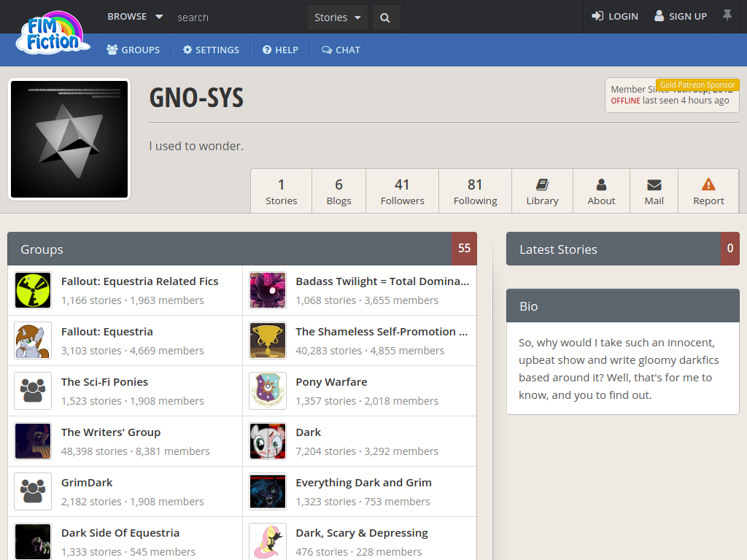This screenshot has width=747, height=560.
Task: Open the Badass Twilight = Total Domina... link
Action: pos(382,281)
